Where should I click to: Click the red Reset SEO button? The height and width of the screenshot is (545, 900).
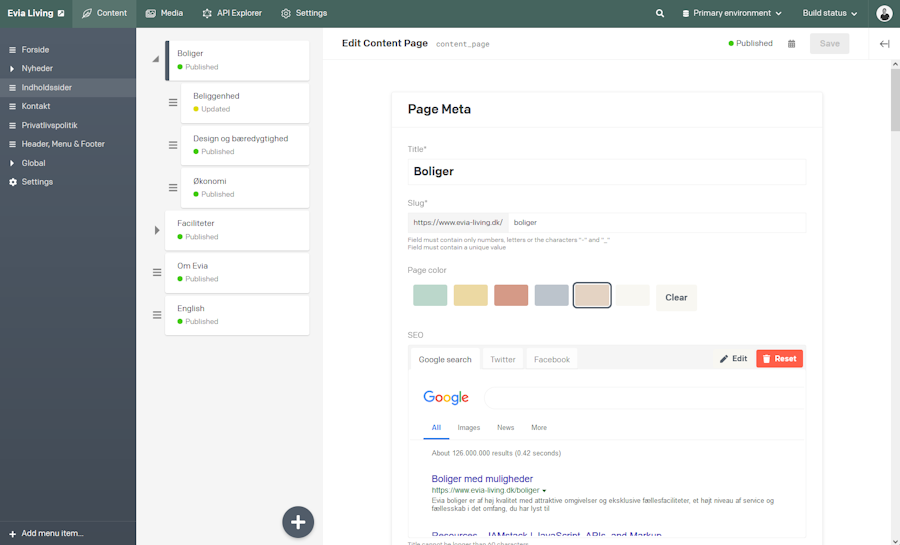[779, 359]
